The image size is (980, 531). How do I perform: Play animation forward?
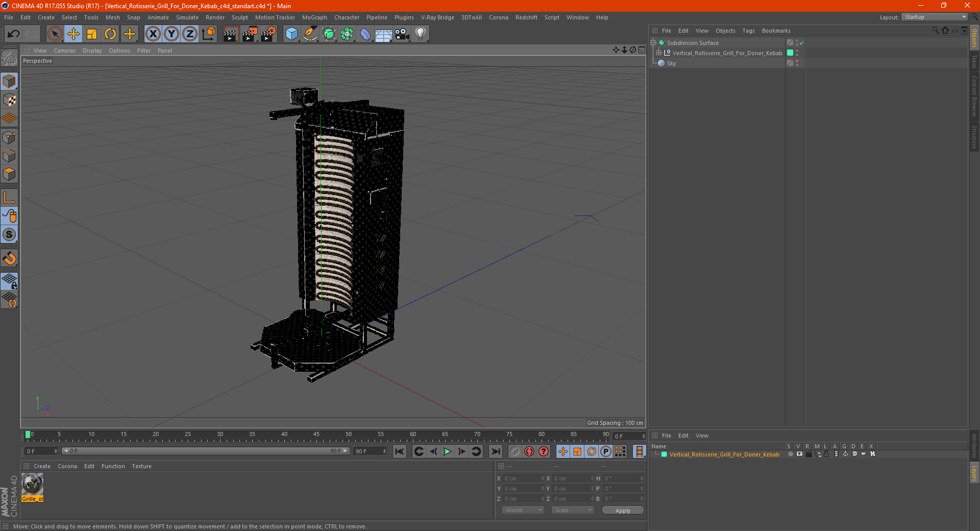tap(447, 451)
